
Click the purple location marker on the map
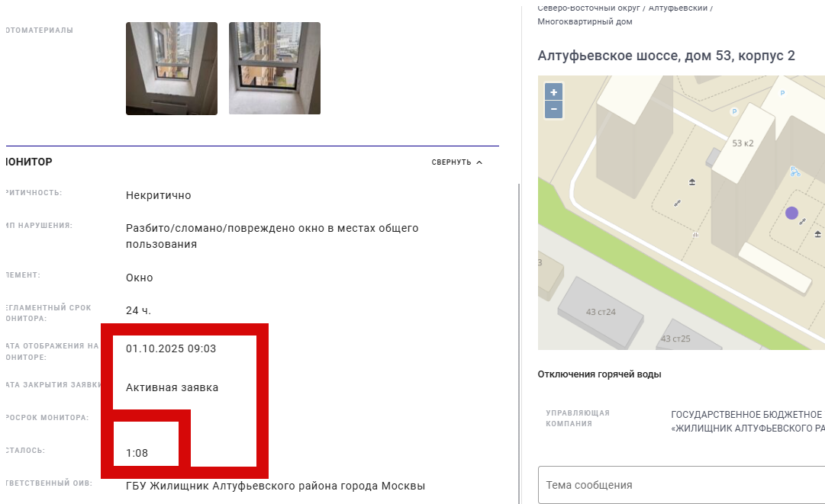click(x=791, y=213)
